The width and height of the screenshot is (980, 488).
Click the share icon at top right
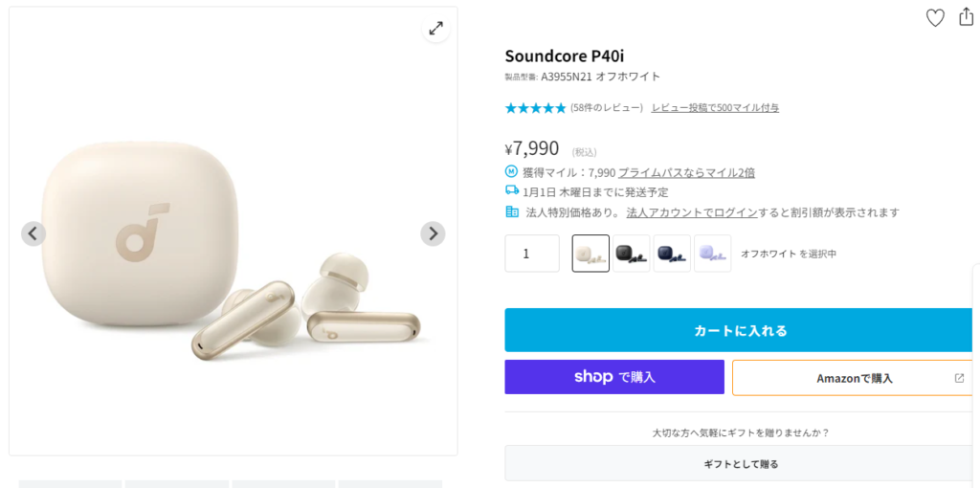pos(966,16)
